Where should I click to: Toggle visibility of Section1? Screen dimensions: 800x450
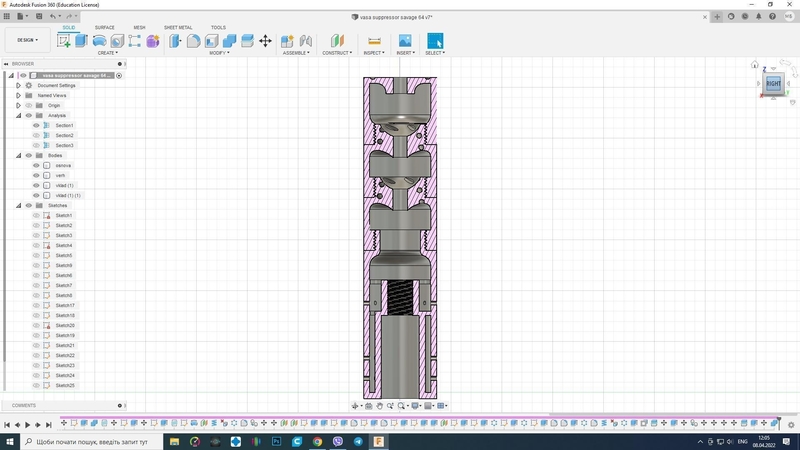[36, 125]
